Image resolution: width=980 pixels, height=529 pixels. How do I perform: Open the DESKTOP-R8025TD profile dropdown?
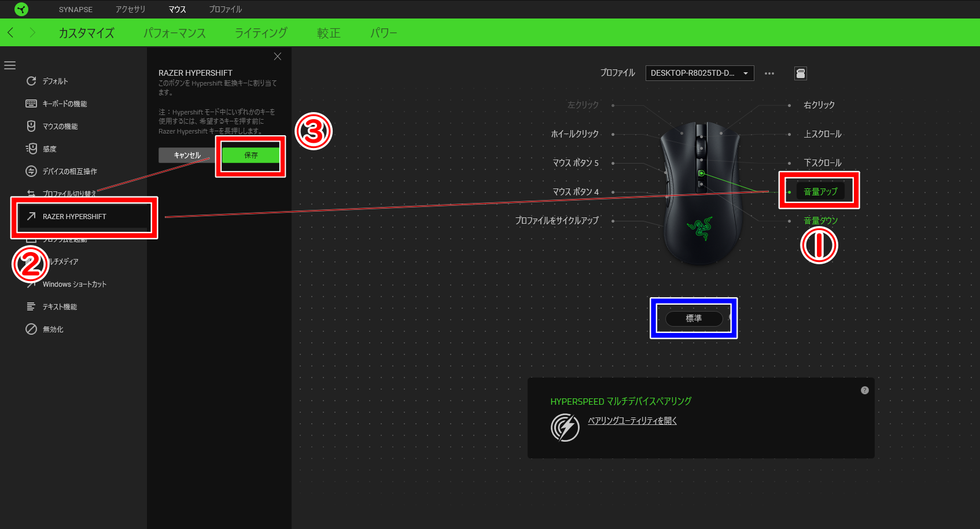699,73
